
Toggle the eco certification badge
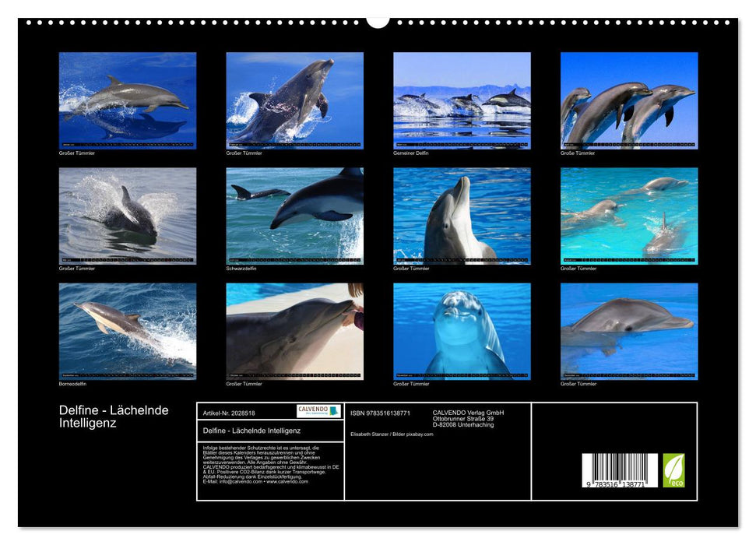(673, 469)
